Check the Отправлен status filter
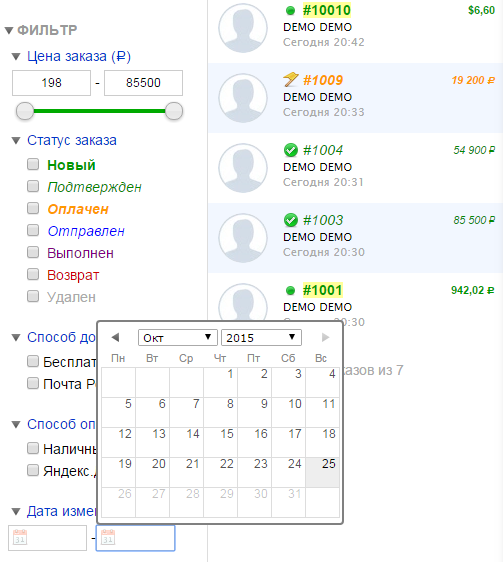 [33, 230]
